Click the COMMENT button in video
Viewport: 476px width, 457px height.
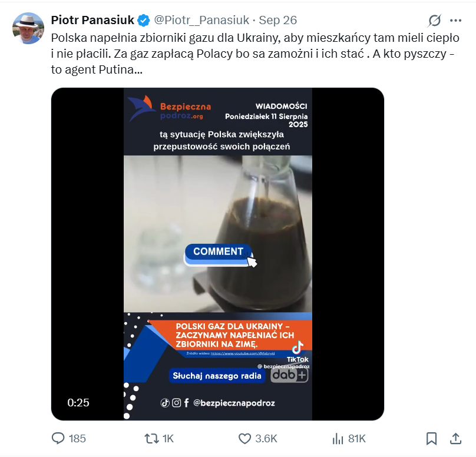[219, 251]
